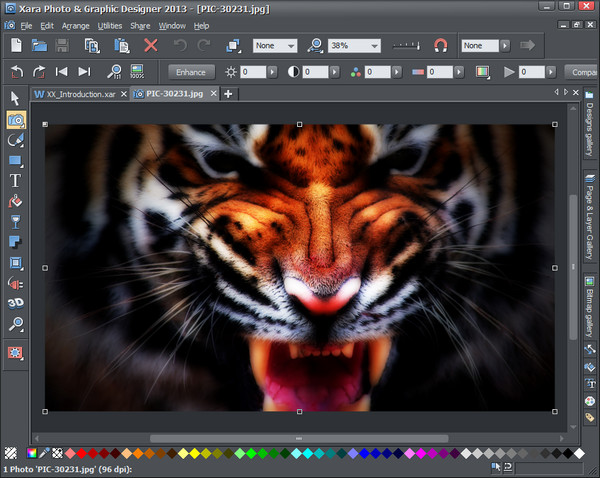
Task: Redo the last undone action
Action: pyautogui.click(x=204, y=46)
